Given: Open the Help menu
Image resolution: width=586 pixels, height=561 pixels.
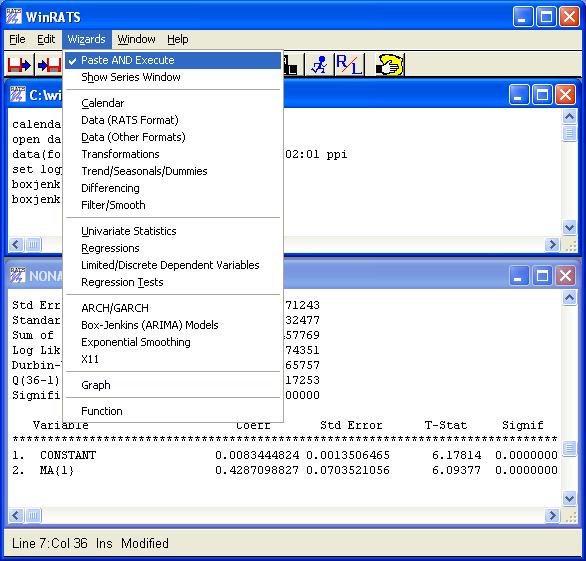Looking at the screenshot, I should coord(178,39).
